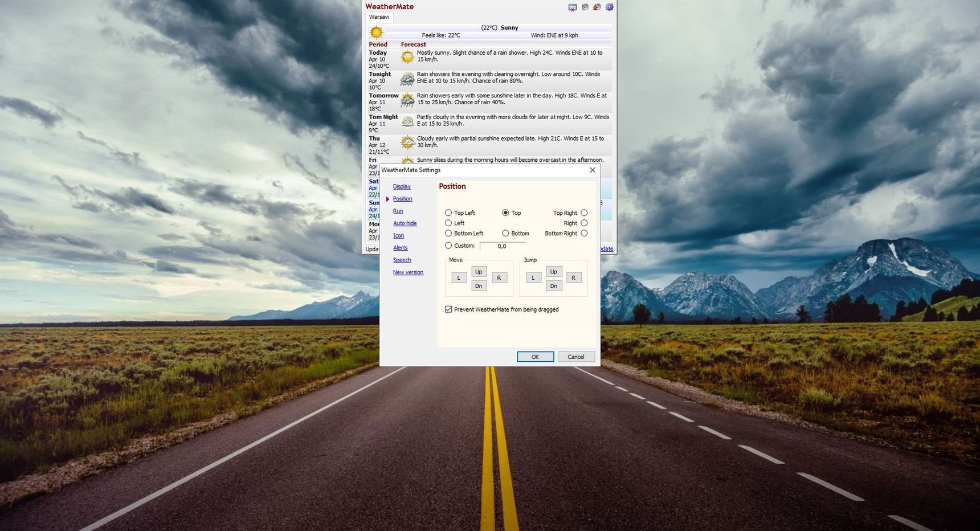The image size is (980, 531).
Task: Click the Move group Dn button
Action: [479, 286]
